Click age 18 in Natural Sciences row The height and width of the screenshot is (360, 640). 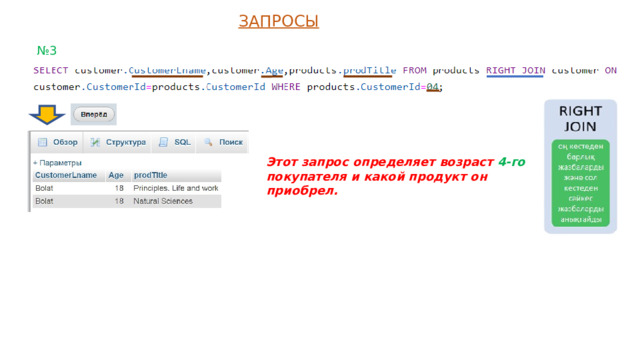click(119, 201)
